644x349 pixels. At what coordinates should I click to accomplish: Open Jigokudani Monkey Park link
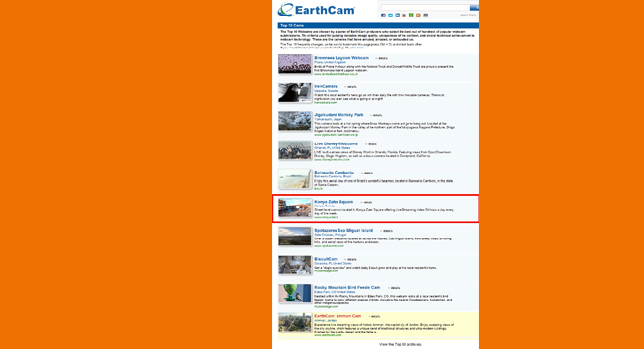338,115
